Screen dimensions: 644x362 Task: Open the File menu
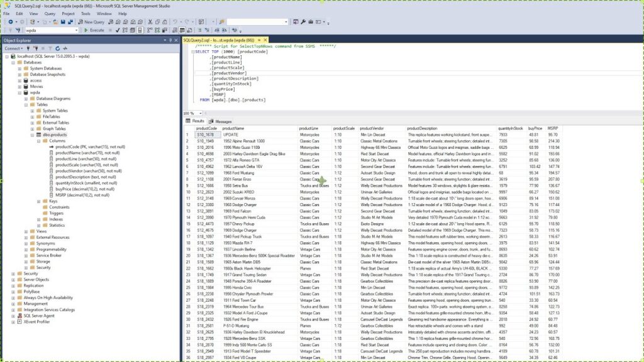pyautogui.click(x=6, y=14)
